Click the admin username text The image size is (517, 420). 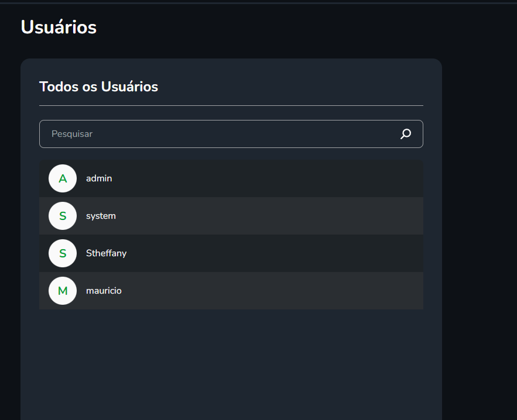99,178
